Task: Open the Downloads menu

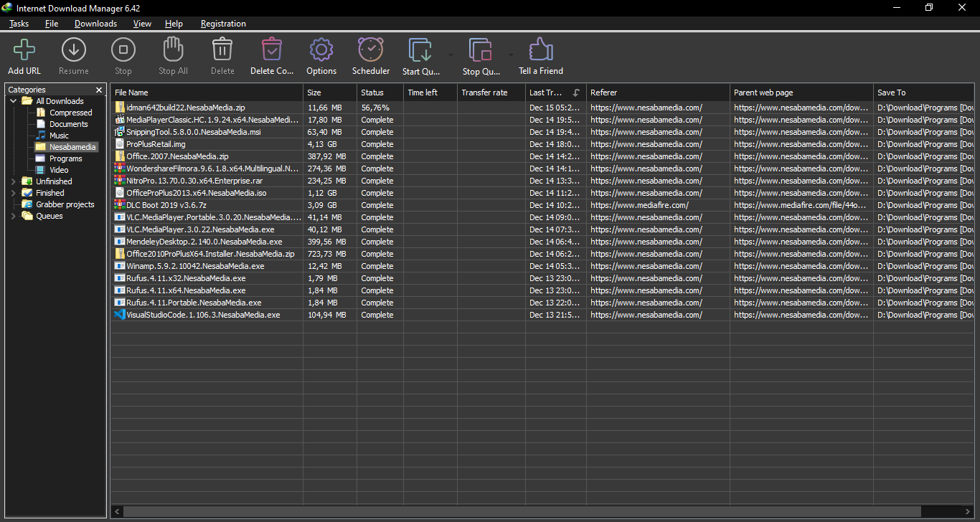Action: (x=95, y=24)
